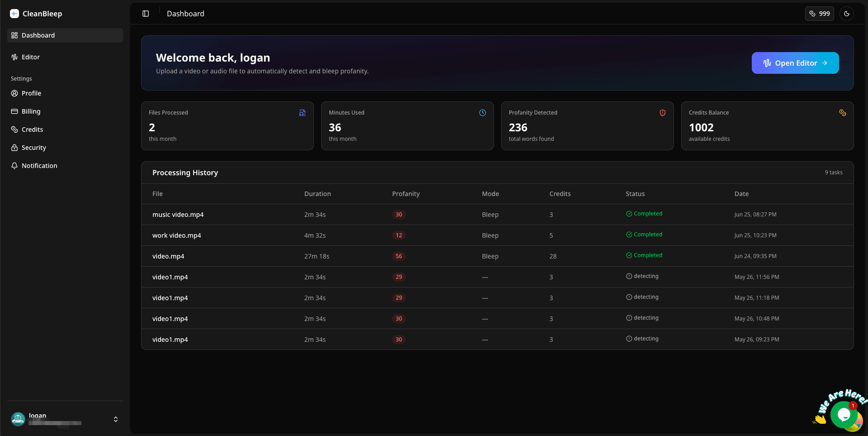Click check icon of video.mp4 Completed status
The image size is (868, 436).
[629, 255]
